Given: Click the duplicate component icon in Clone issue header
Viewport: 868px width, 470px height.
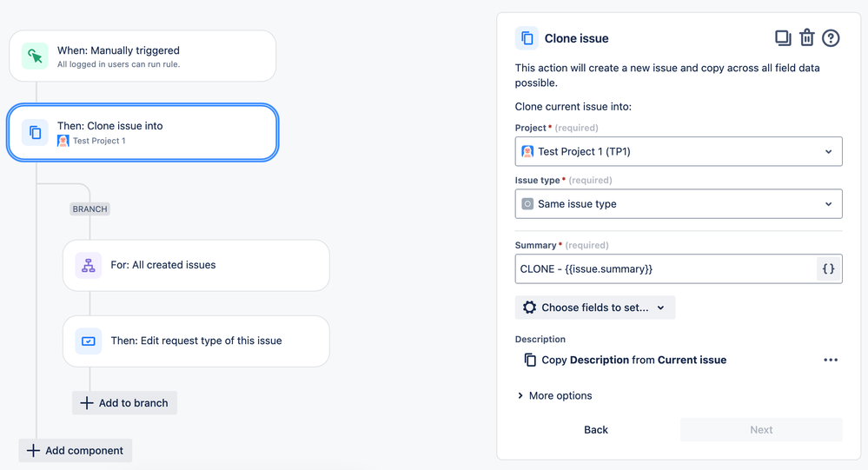Looking at the screenshot, I should coord(783,38).
